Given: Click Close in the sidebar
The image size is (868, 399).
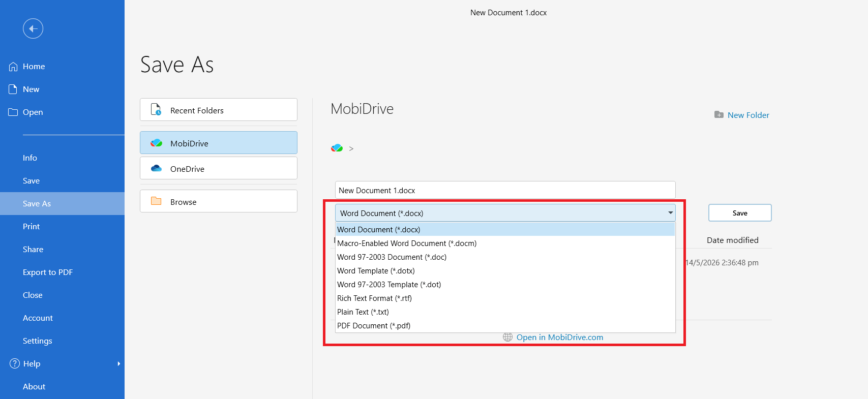Looking at the screenshot, I should (62, 295).
